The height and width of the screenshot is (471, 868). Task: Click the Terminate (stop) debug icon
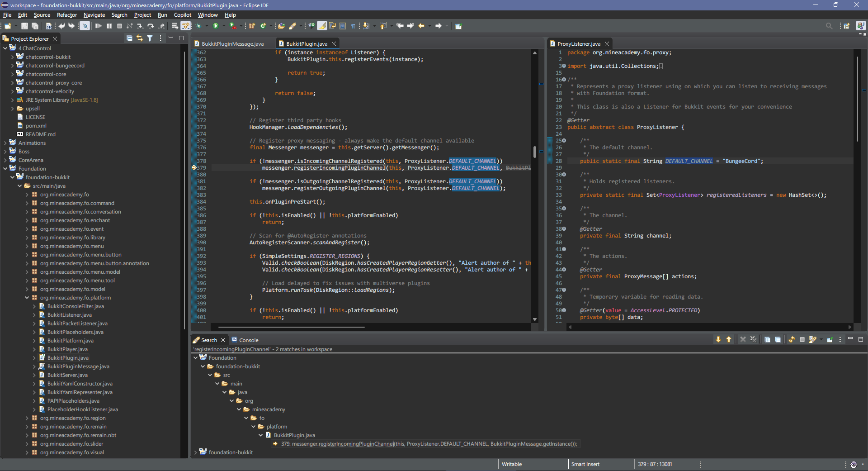pos(119,26)
